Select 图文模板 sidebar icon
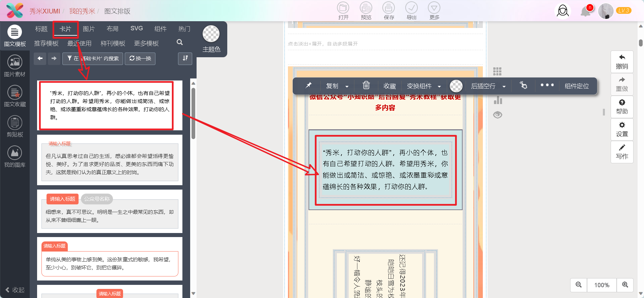Image resolution: width=644 pixels, height=298 pixels. 15,36
